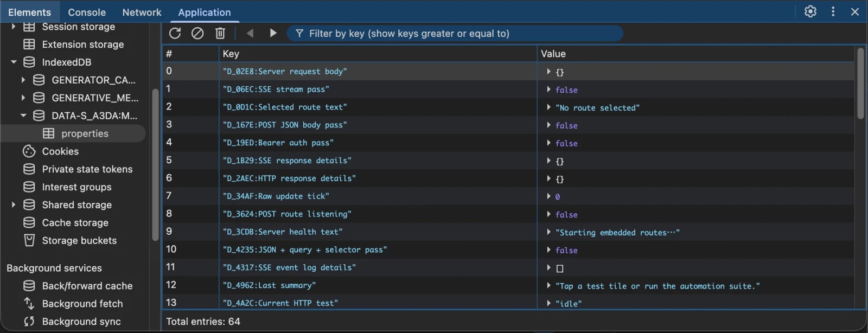Select key "D_167E:POST JSON body pass"

pos(285,125)
